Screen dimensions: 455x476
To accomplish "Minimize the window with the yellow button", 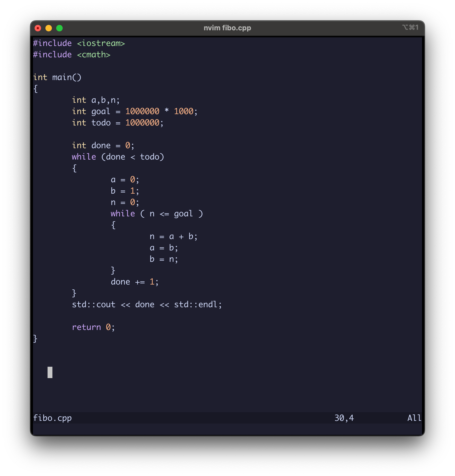I will click(x=49, y=28).
